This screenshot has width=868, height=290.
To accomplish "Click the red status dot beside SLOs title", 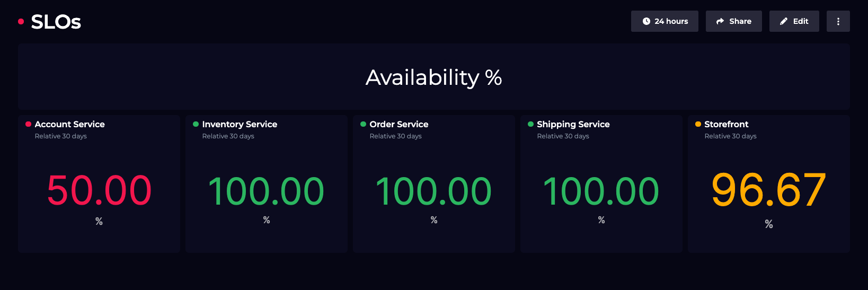I will (x=21, y=22).
